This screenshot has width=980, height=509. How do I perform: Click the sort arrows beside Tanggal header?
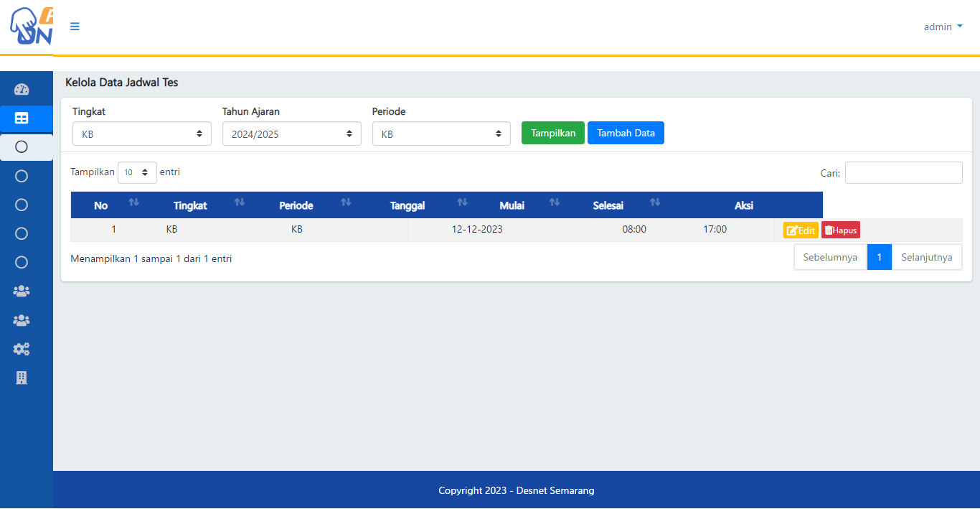pyautogui.click(x=462, y=203)
